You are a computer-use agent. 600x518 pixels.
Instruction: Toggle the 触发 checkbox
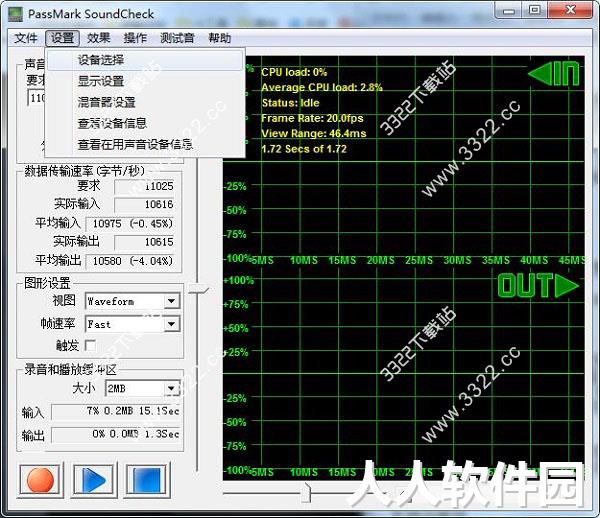point(90,345)
